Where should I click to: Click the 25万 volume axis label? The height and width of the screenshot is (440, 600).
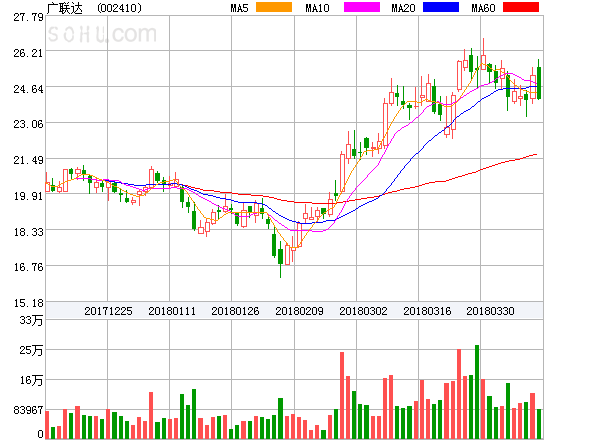[x=32, y=350]
